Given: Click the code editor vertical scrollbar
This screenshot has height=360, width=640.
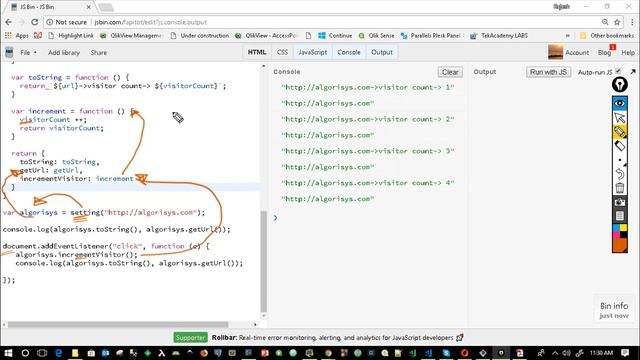Looking at the screenshot, I should (264, 262).
